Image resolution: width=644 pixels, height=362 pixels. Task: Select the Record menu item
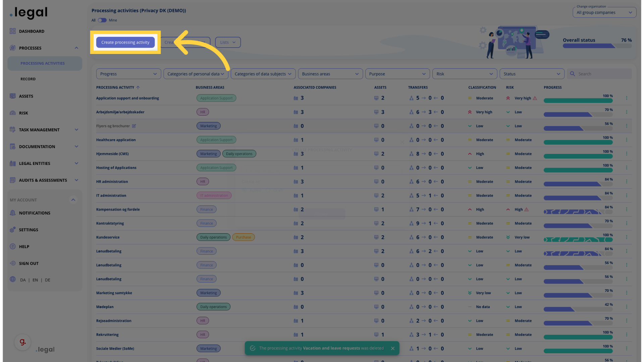(28, 79)
